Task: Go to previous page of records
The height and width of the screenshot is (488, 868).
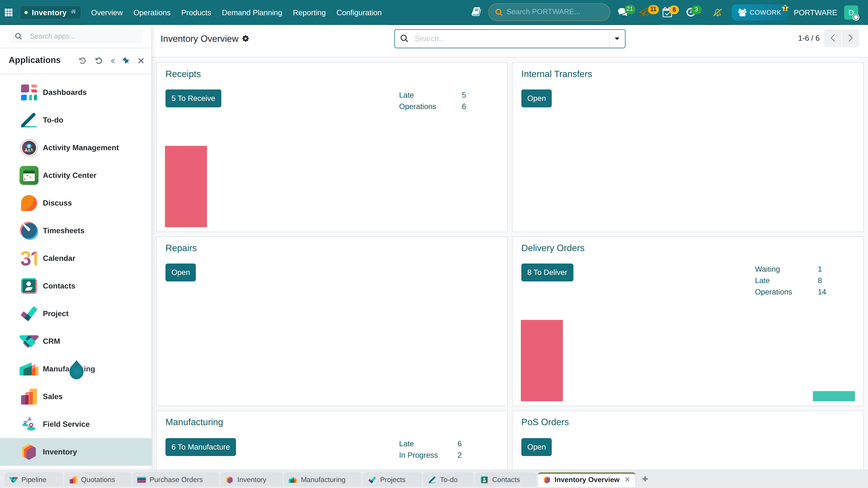Action: 833,38
